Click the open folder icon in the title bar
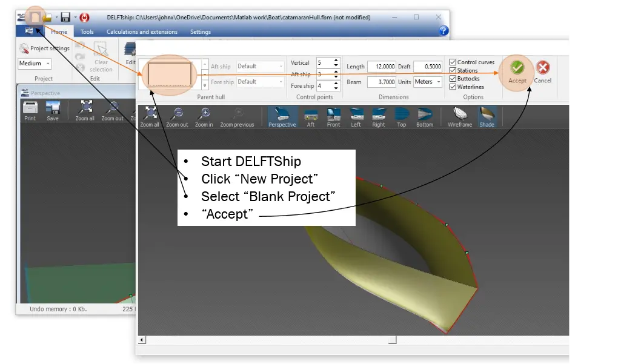The image size is (618, 364). click(x=47, y=18)
